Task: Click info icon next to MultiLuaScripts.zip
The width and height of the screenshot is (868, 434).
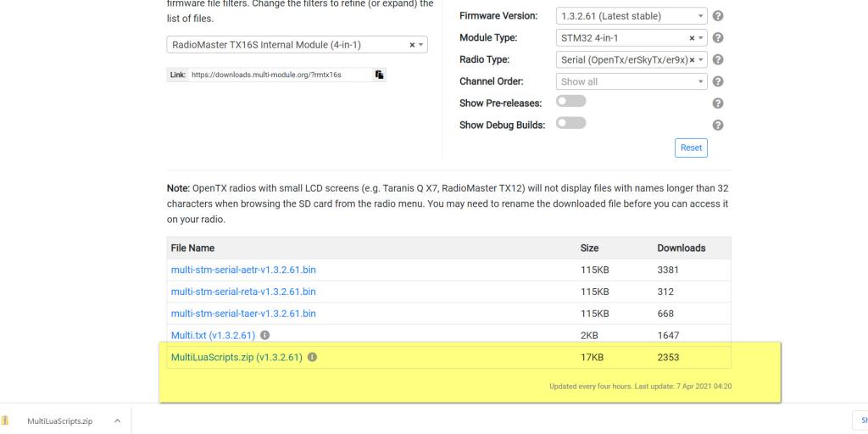Action: 312,358
